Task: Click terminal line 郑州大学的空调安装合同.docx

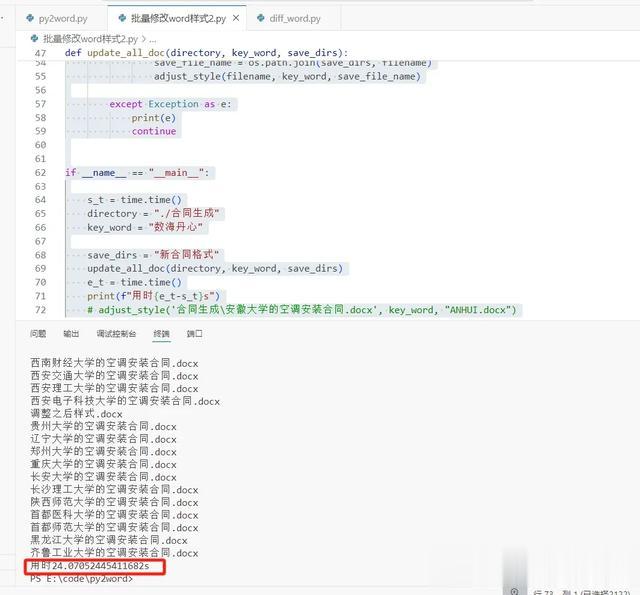Action: (104, 451)
